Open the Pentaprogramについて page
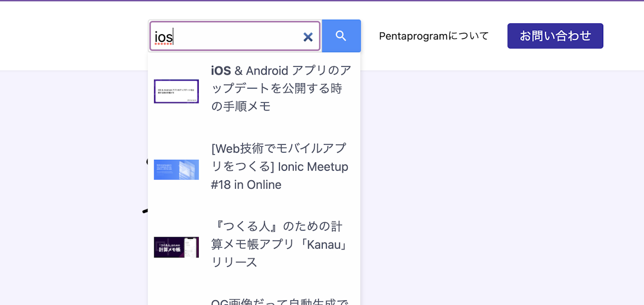Viewport: 644px width, 305px height. (433, 36)
